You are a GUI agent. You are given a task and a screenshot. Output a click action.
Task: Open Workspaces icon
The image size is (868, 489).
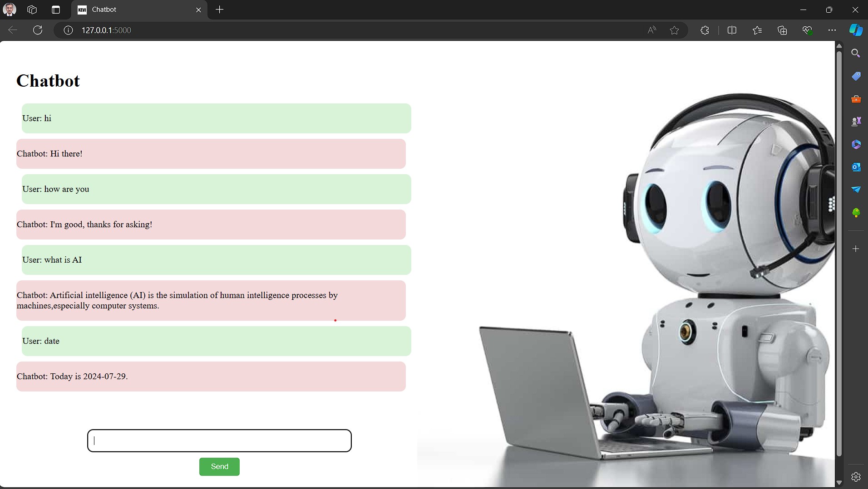coord(32,10)
